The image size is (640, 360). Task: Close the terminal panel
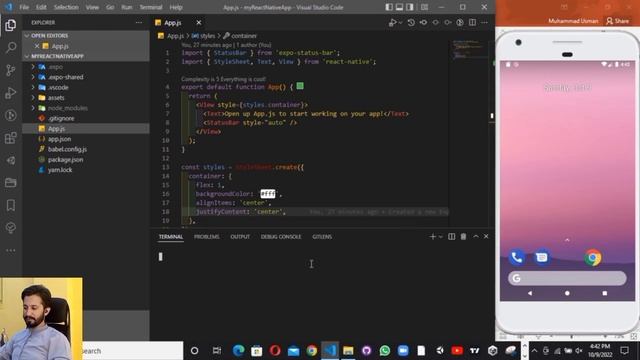[486, 236]
